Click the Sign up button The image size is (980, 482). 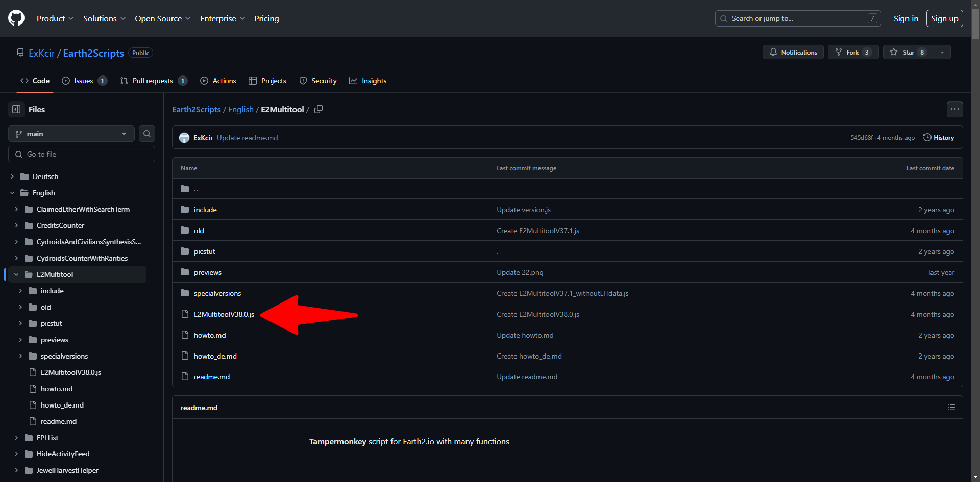pos(944,18)
